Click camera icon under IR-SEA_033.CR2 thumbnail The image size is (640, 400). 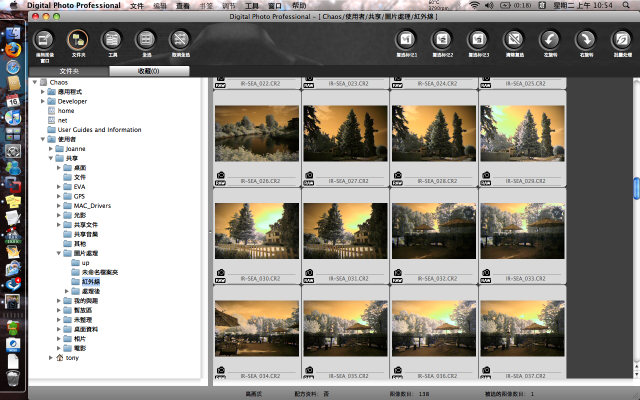(x=486, y=272)
